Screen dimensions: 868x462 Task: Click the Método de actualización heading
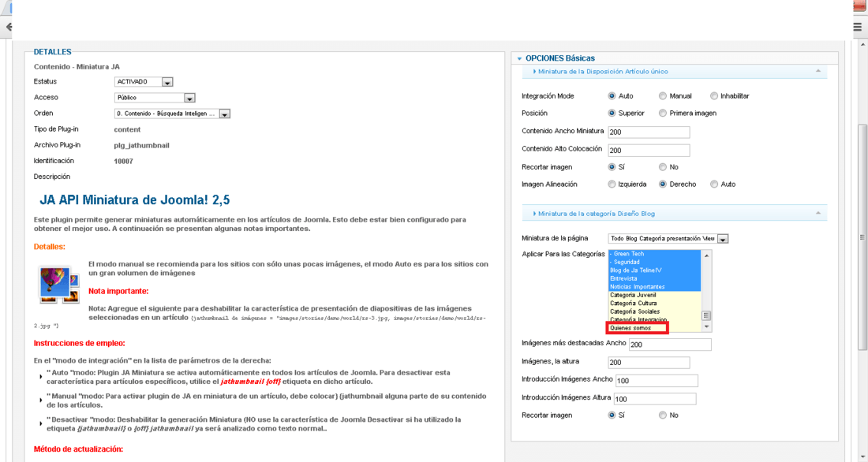tap(78, 449)
